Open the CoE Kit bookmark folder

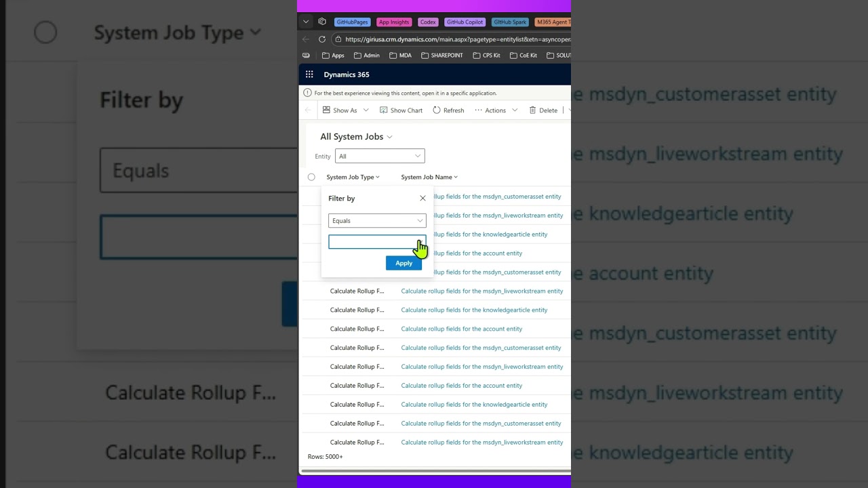tap(524, 55)
